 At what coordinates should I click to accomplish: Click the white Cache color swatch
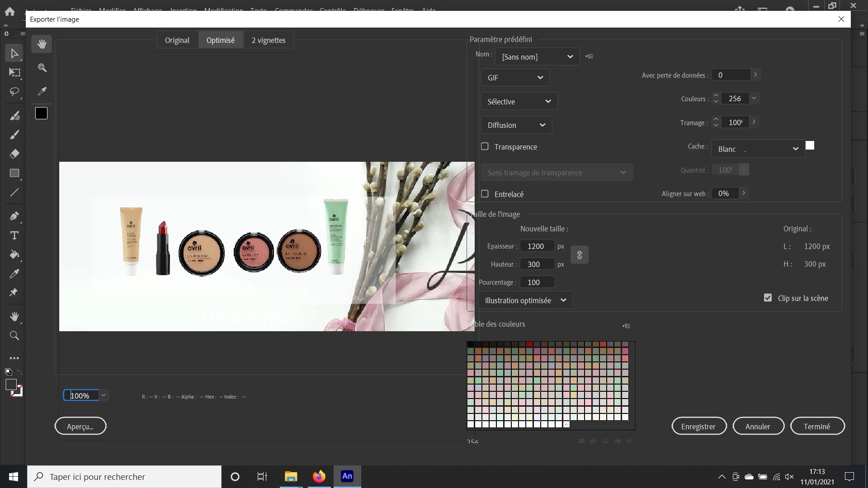pos(810,145)
